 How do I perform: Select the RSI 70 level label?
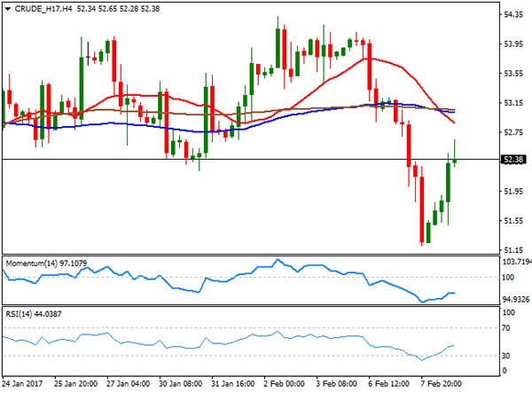coord(506,328)
